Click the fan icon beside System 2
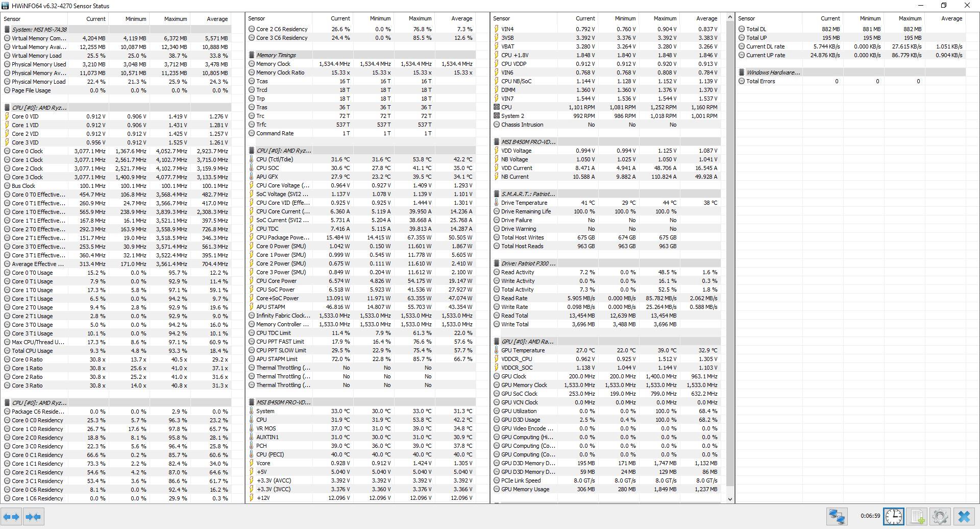This screenshot has width=980, height=529. click(497, 116)
